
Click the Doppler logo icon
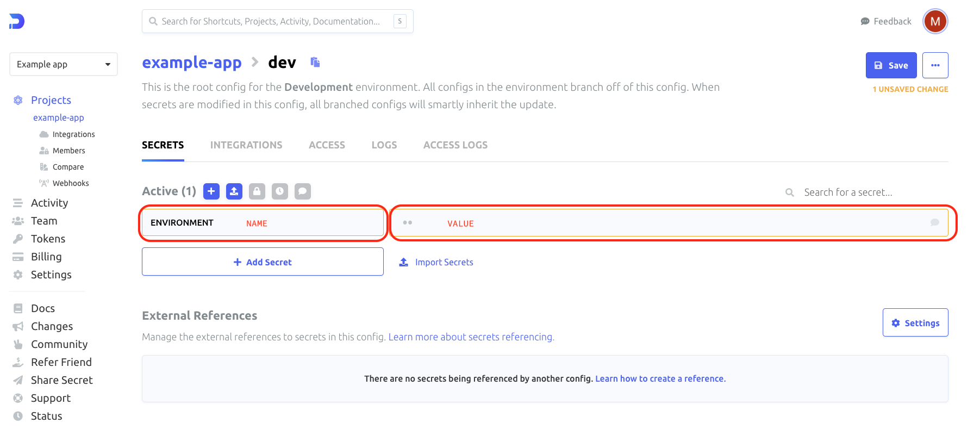(17, 21)
